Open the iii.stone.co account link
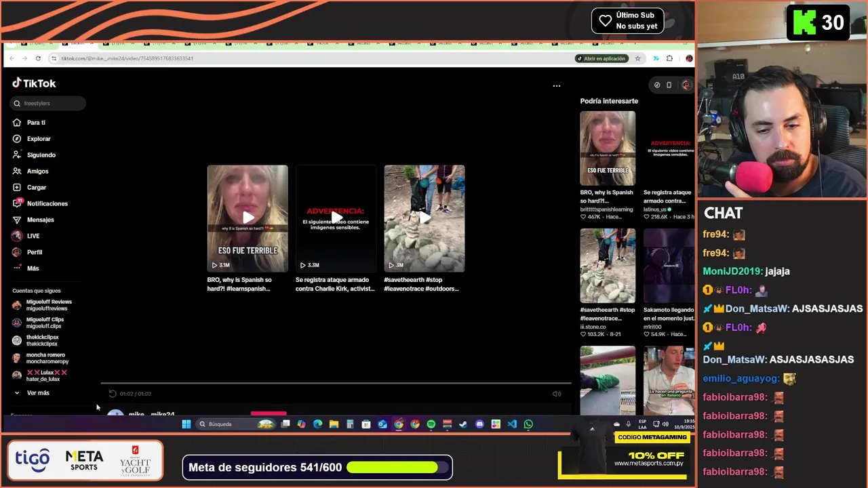The width and height of the screenshot is (868, 488). click(593, 327)
